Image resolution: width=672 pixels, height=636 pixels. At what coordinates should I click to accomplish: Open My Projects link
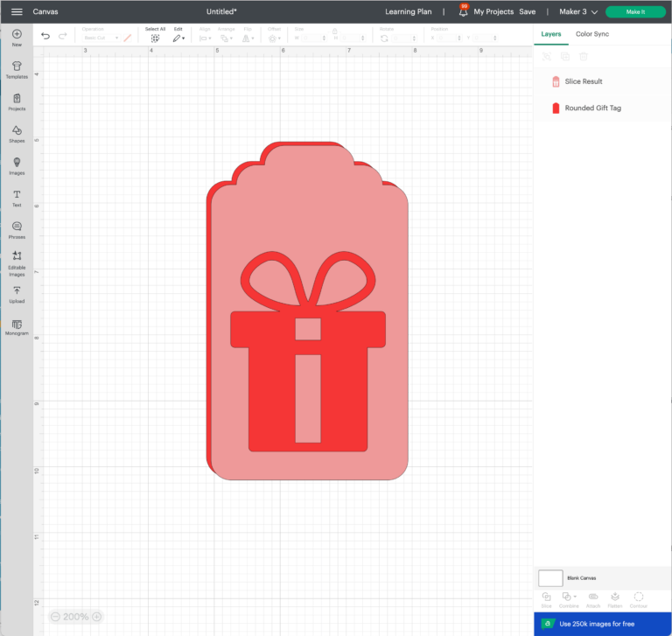pyautogui.click(x=493, y=11)
